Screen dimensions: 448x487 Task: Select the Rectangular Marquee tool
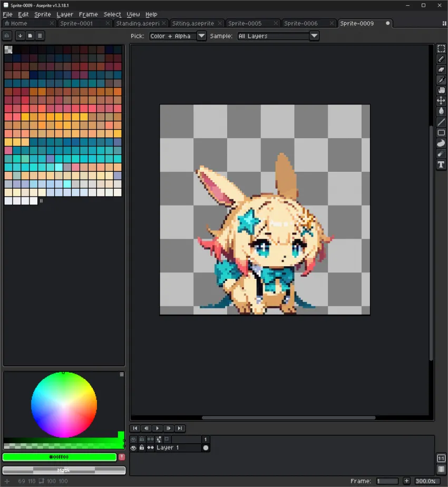(441, 49)
